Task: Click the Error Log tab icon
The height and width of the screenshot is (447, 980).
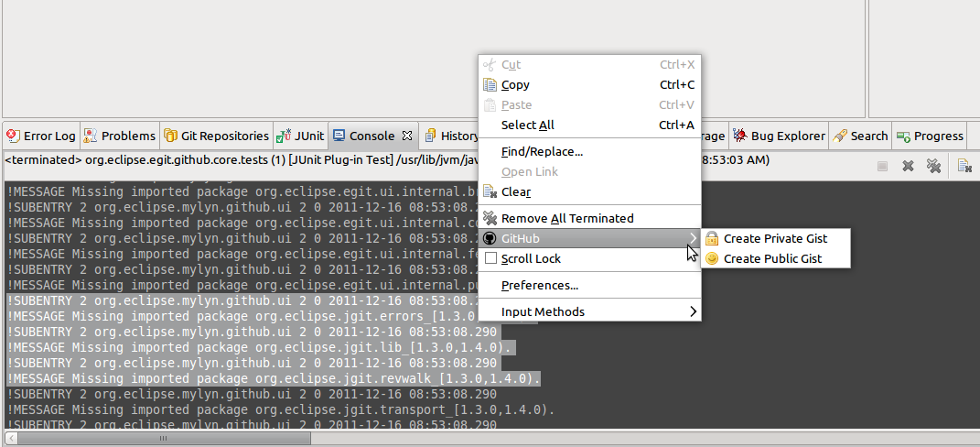Action: coord(13,136)
